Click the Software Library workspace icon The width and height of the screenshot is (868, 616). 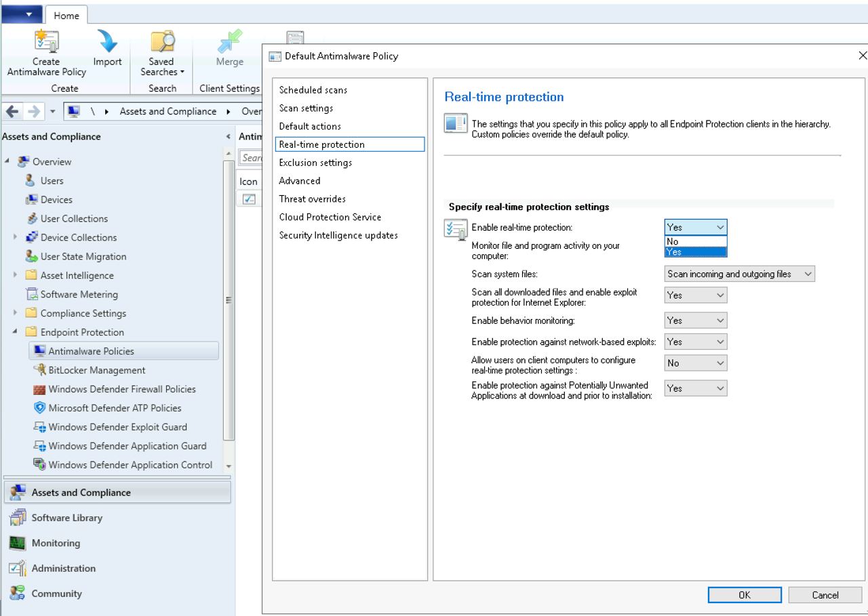pos(18,518)
